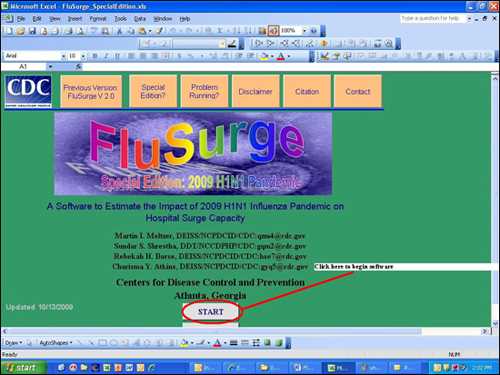Viewport: 500px width, 375px height.
Task: Toggle Align Left
Action: coord(131,56)
